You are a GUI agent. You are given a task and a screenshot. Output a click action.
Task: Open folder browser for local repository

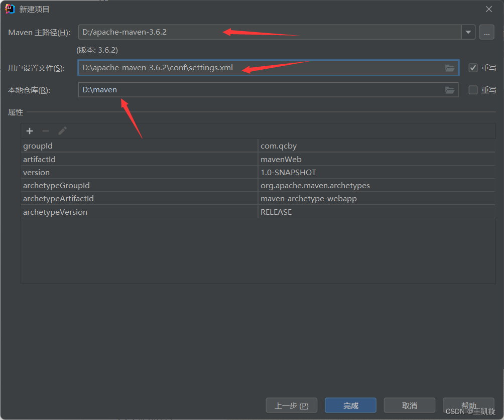(449, 90)
